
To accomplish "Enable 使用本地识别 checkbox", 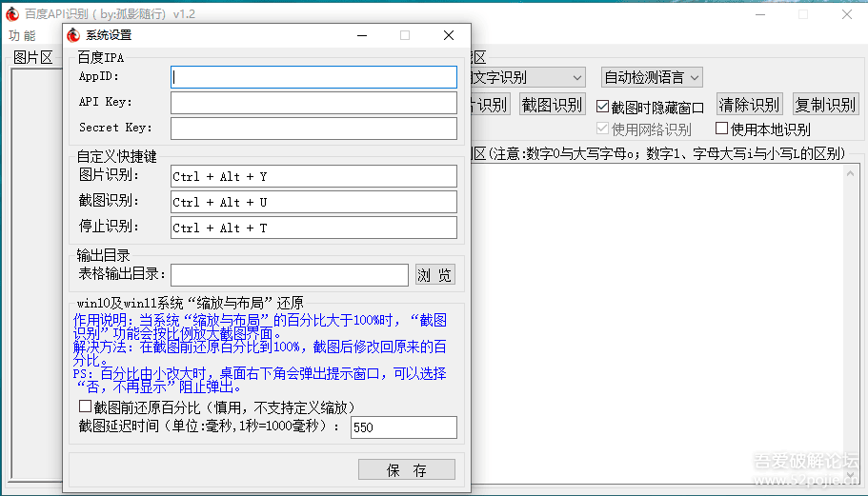I will [721, 129].
